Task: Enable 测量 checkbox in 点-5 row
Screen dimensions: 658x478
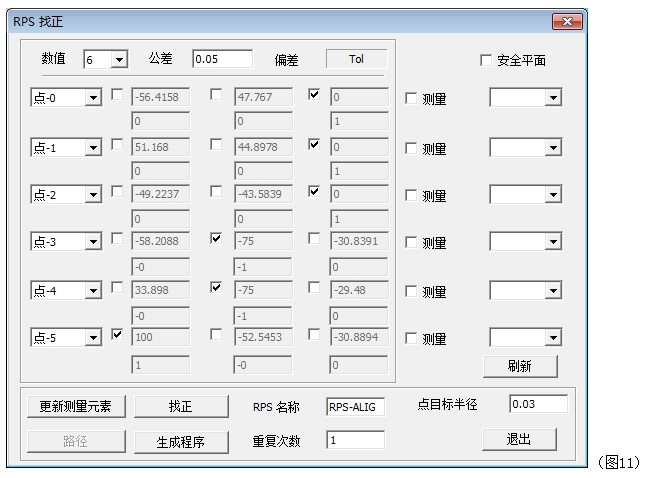Action: click(411, 338)
